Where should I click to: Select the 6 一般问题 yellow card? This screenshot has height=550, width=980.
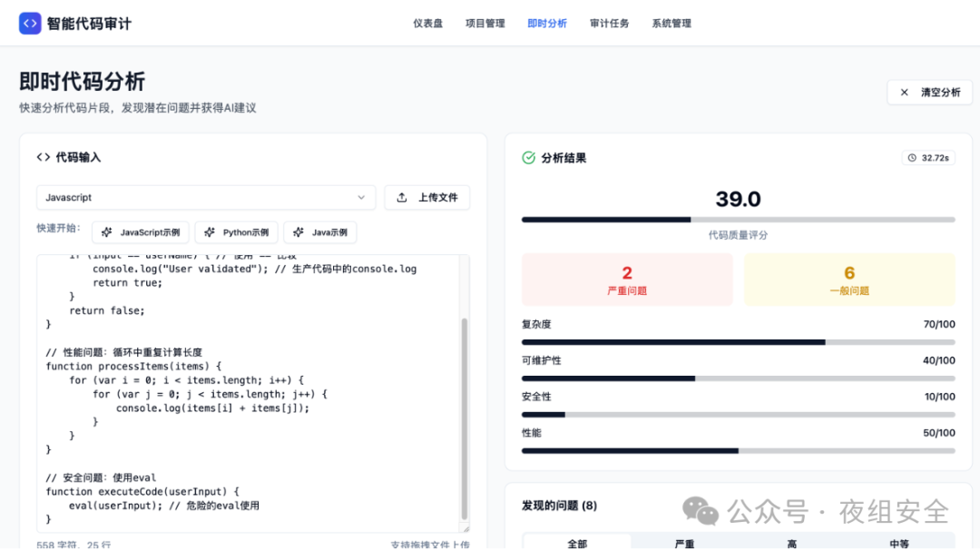(x=849, y=280)
